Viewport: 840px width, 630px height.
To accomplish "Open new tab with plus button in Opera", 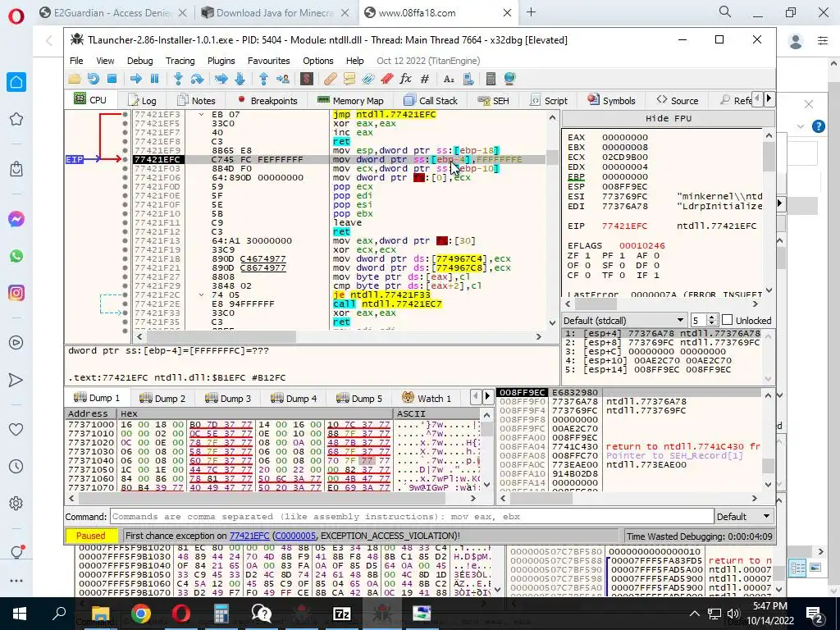I will click(531, 12).
